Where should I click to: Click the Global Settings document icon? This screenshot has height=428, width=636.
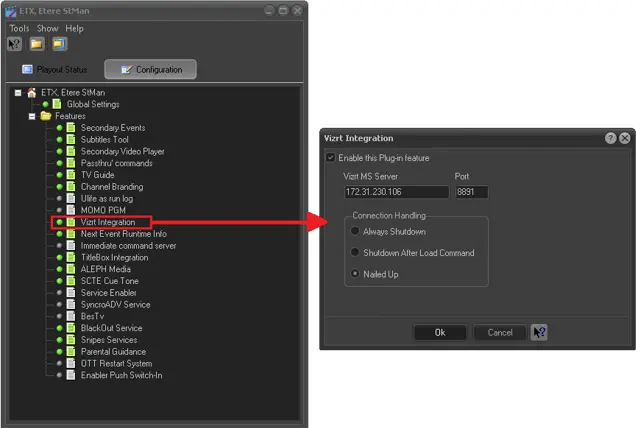[57, 104]
